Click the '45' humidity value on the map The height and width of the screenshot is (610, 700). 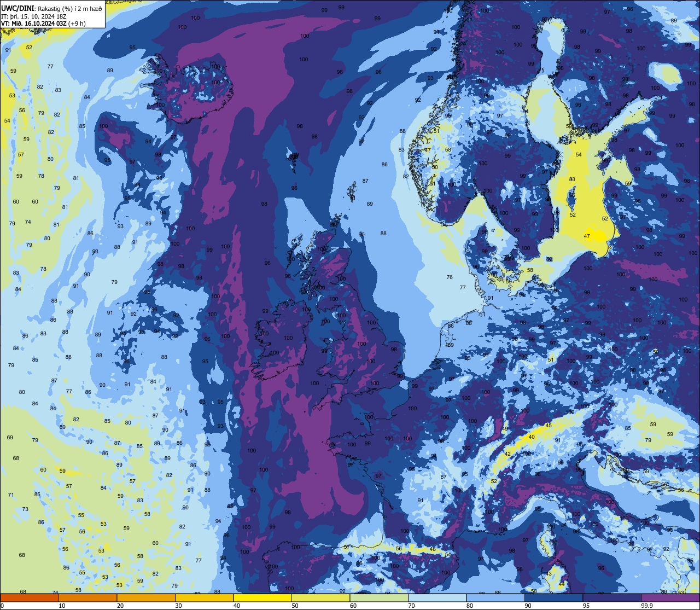pos(549,426)
